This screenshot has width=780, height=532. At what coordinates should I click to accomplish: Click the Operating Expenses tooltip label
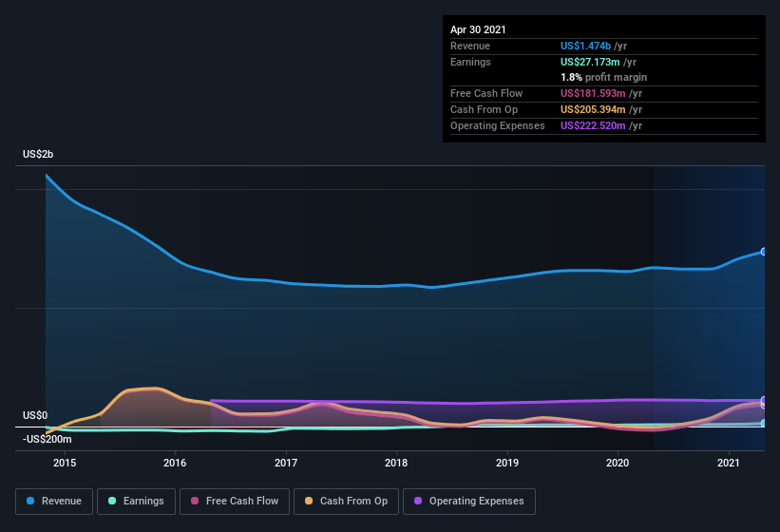tap(498, 125)
